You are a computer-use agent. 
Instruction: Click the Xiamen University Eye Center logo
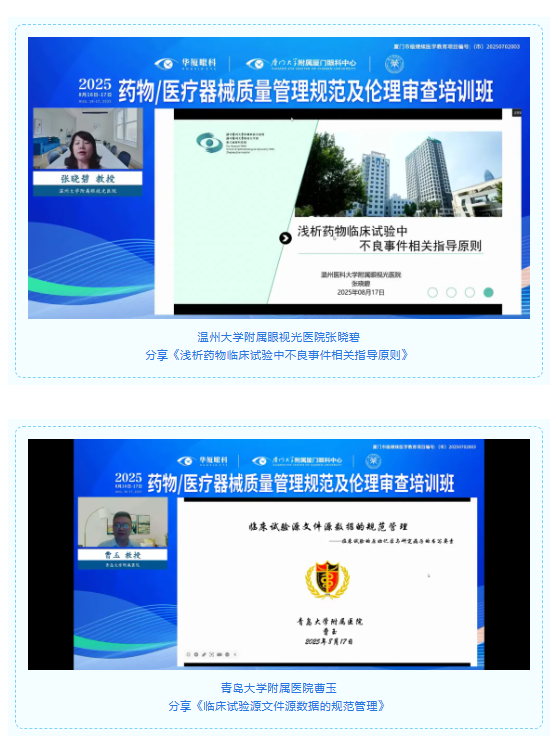point(301,64)
